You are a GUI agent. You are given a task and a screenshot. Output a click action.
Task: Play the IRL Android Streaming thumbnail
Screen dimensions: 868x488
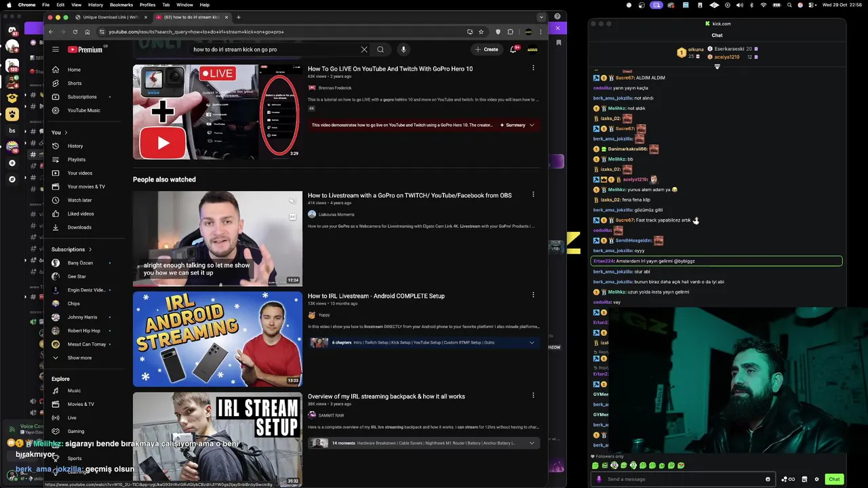click(x=217, y=339)
